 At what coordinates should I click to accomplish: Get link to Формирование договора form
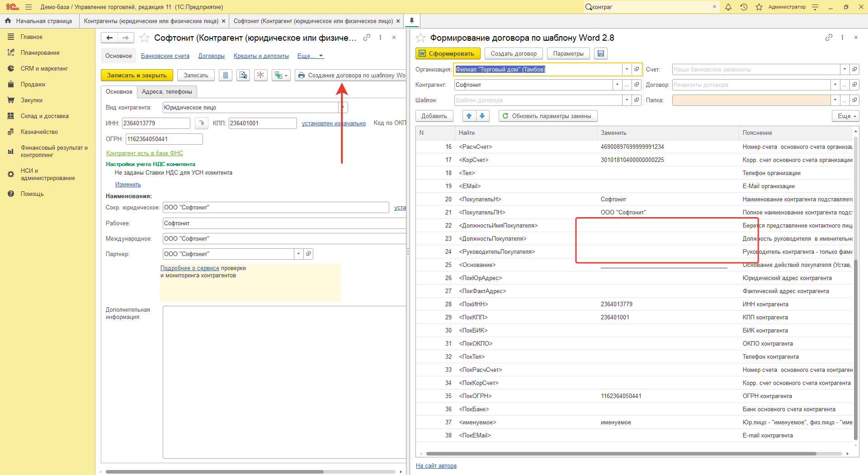coord(829,38)
